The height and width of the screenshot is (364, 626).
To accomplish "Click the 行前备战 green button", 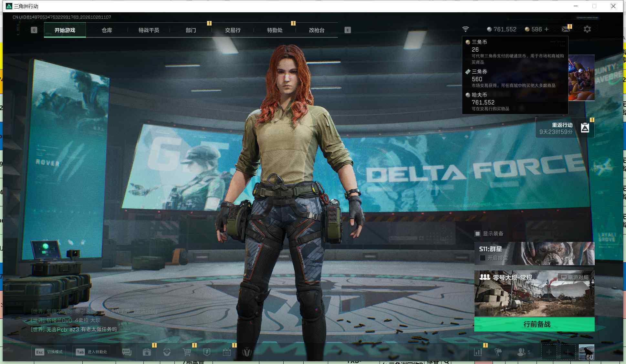I will (x=534, y=324).
